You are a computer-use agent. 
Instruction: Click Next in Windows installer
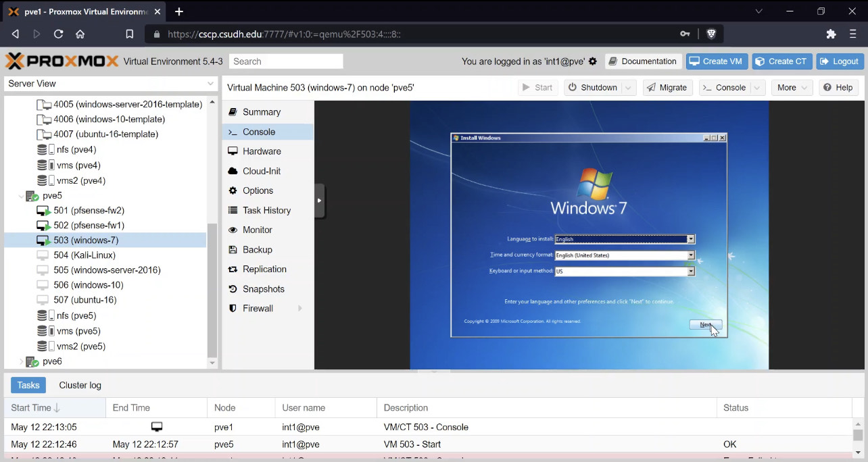pos(706,325)
